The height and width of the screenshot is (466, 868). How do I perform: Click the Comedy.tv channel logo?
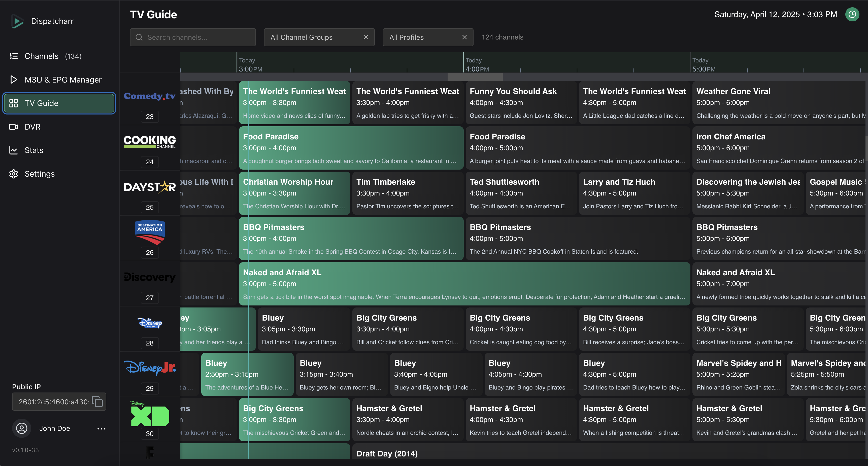(150, 96)
